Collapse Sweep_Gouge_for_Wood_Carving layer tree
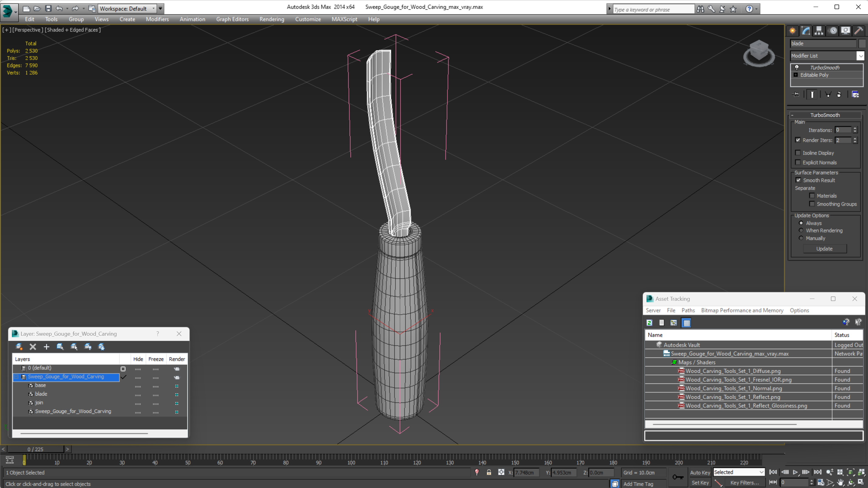868x488 pixels. click(16, 377)
